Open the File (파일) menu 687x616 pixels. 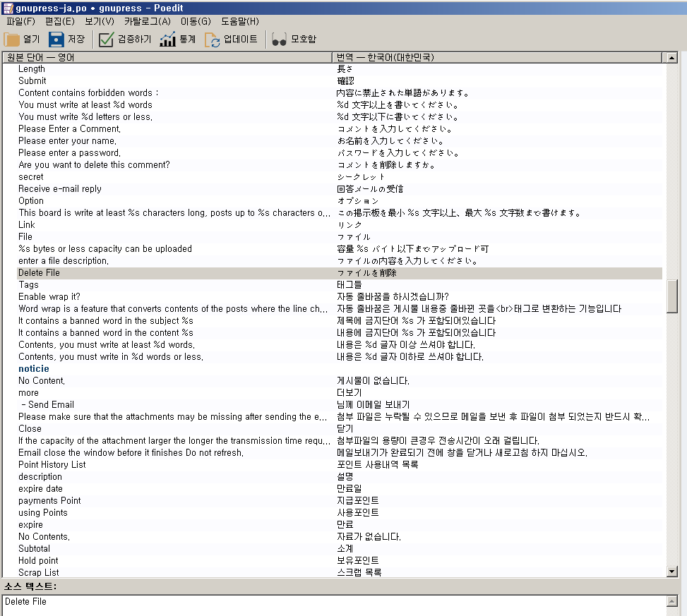pyautogui.click(x=20, y=22)
